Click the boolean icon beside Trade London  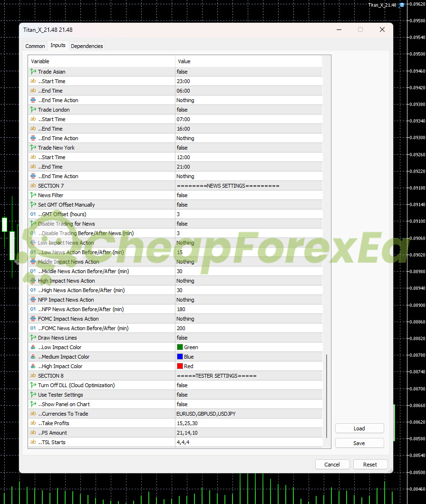pyautogui.click(x=33, y=109)
